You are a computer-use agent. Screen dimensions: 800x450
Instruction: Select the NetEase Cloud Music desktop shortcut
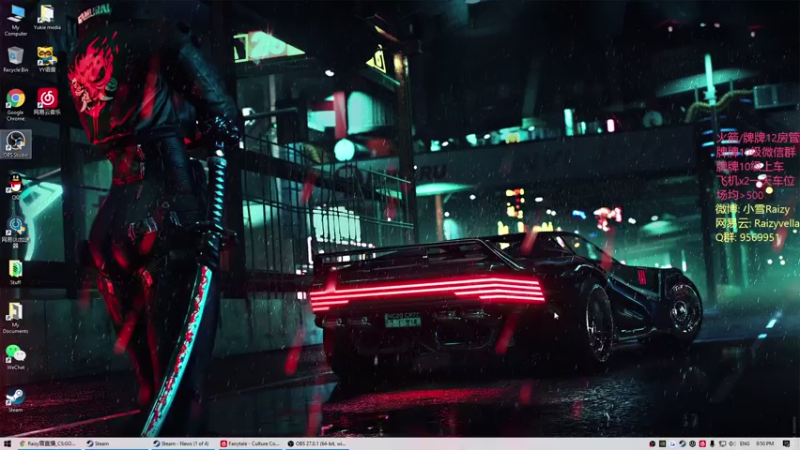pyautogui.click(x=47, y=101)
